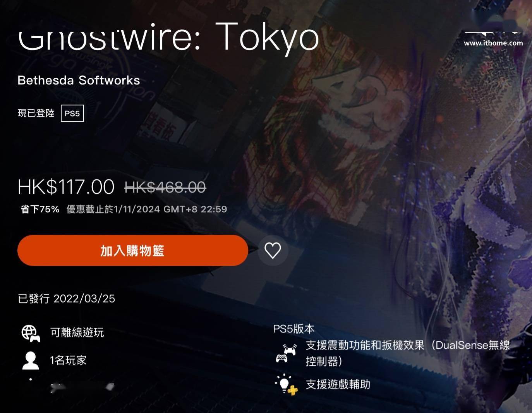This screenshot has width=532, height=413.
Task: Click the offer end date text
Action: [147, 209]
